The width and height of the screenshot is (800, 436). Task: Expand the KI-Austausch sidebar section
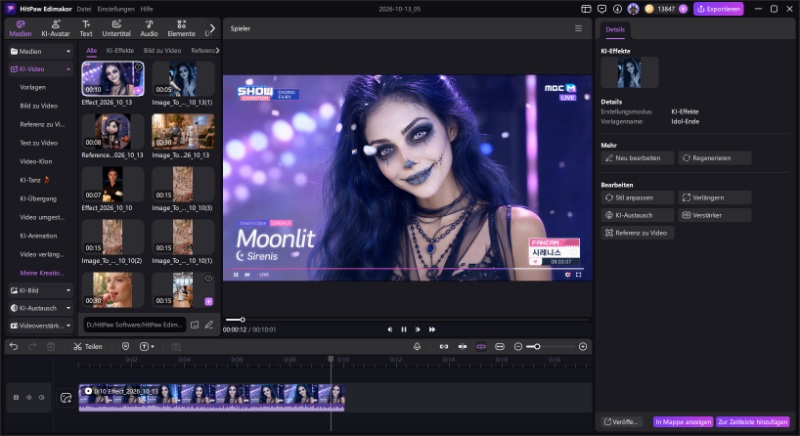point(68,308)
